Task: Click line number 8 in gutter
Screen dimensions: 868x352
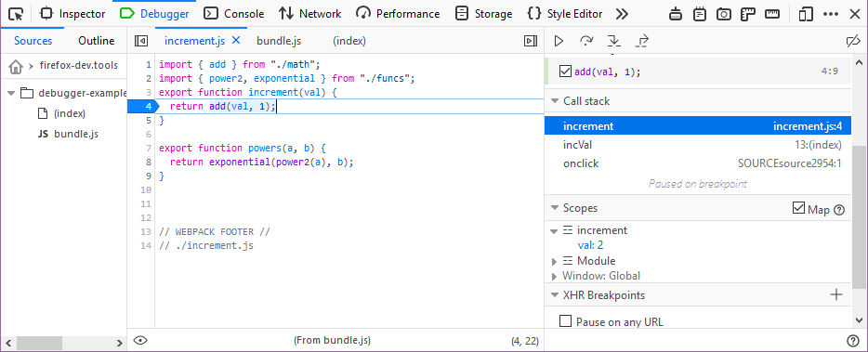Action: pos(149,163)
